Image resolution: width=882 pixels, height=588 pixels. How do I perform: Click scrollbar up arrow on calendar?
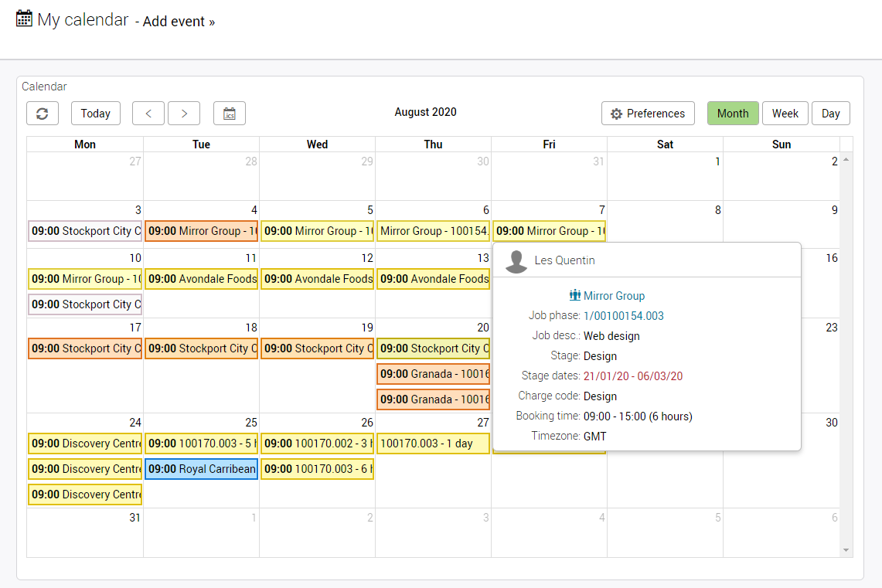(x=846, y=159)
